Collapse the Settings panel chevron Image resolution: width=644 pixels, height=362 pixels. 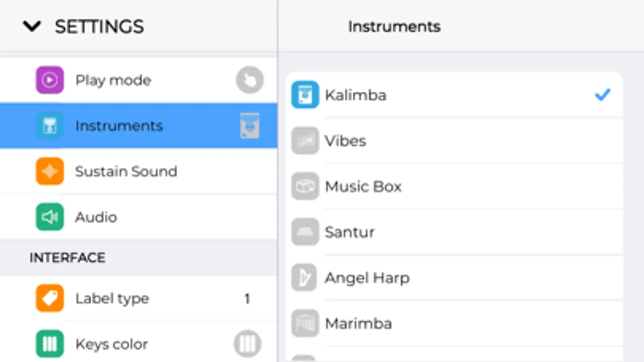pos(32,27)
